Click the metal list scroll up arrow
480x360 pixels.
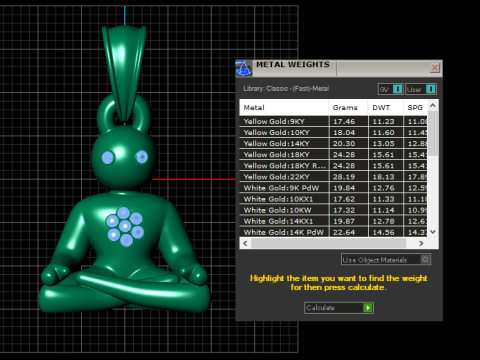[x=433, y=105]
